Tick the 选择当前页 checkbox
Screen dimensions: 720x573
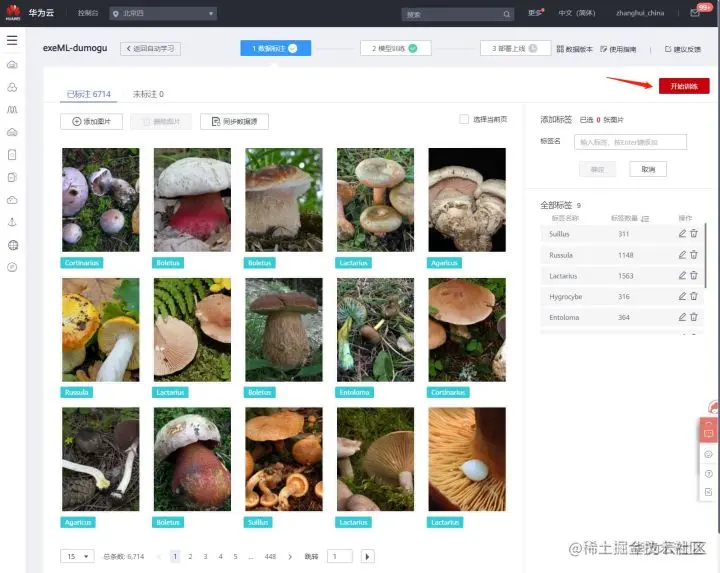pyautogui.click(x=464, y=119)
